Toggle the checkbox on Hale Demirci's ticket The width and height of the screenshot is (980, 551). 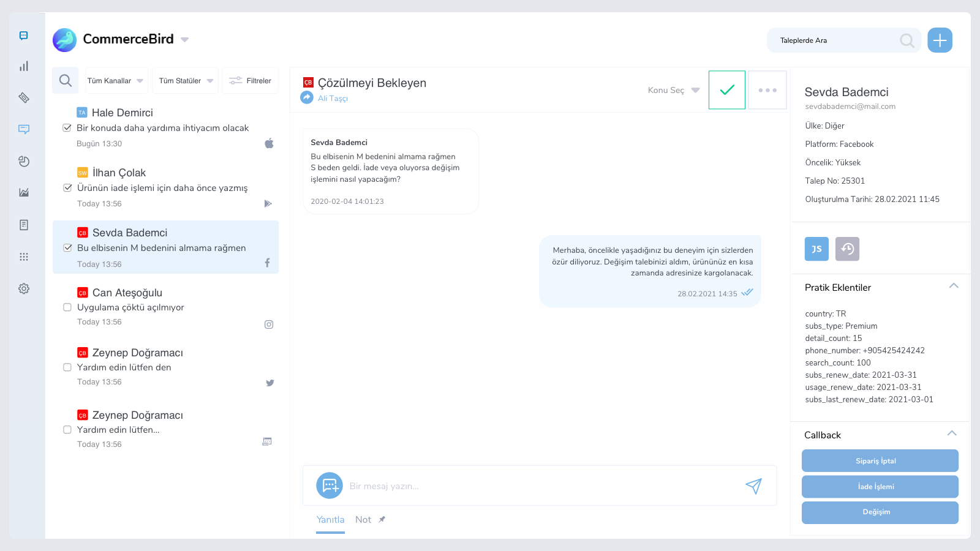click(67, 128)
